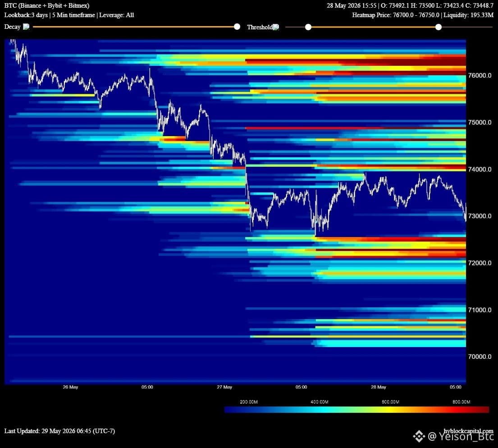Image resolution: width=498 pixels, height=448 pixels.
Task: Click the '400.00M' color legend label
Action: coord(320,402)
